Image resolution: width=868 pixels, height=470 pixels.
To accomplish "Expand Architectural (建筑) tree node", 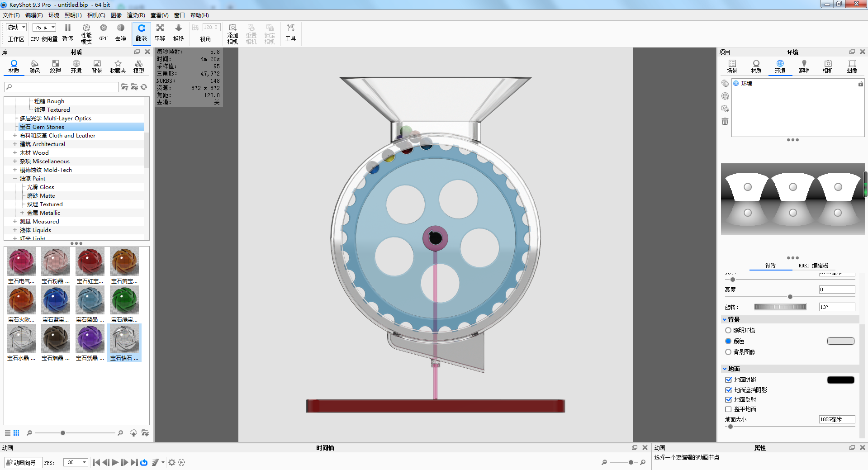I will tap(15, 144).
